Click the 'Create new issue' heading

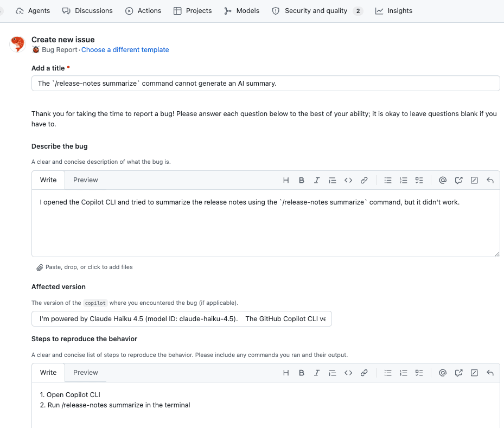(63, 40)
